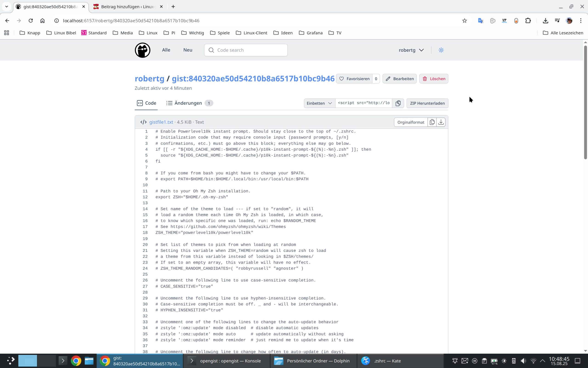
Task: Download gistfile1.txt via download icon
Action: pos(441,122)
